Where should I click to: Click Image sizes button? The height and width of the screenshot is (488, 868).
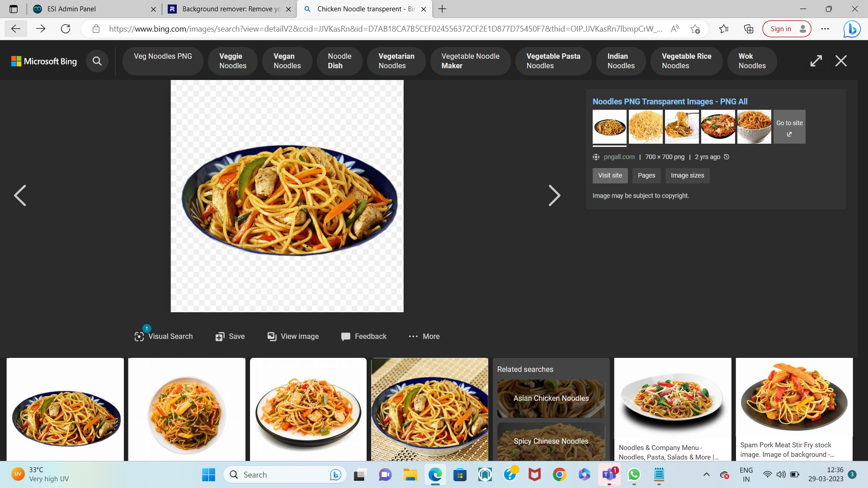(x=687, y=175)
